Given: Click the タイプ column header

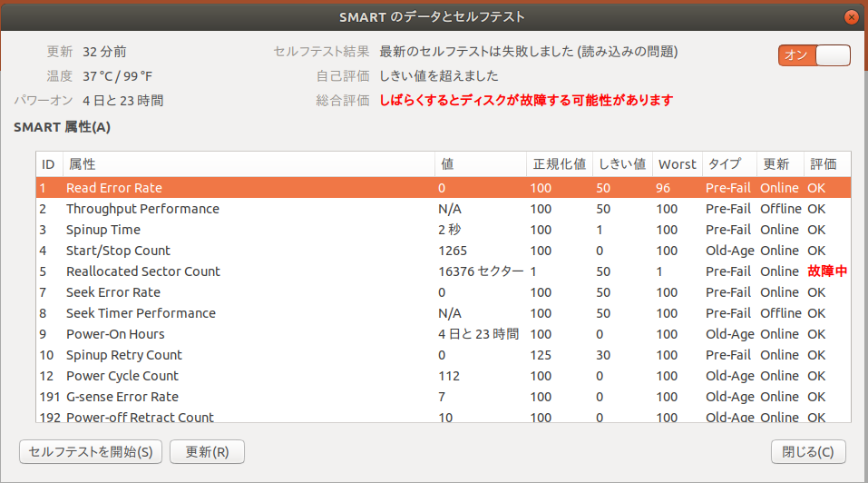Looking at the screenshot, I should (x=729, y=164).
